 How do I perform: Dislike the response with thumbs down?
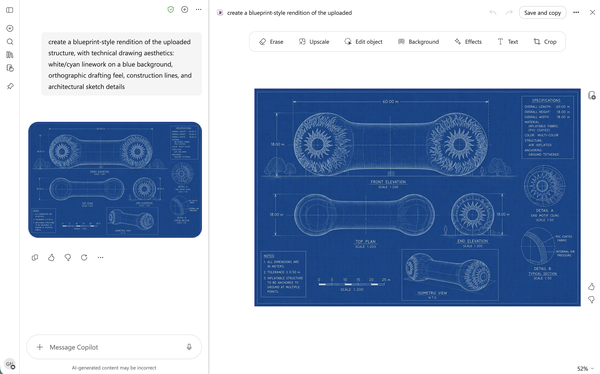68,258
